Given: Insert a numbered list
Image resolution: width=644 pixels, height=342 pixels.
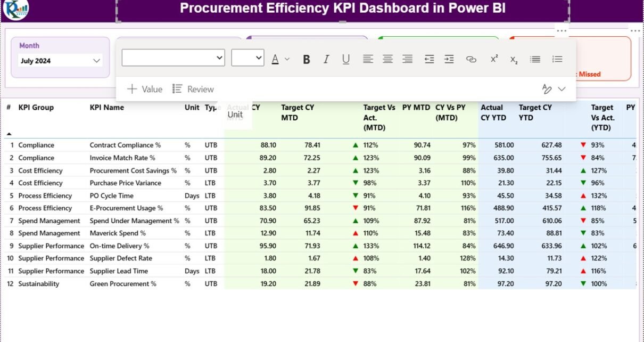Looking at the screenshot, I should (x=557, y=59).
